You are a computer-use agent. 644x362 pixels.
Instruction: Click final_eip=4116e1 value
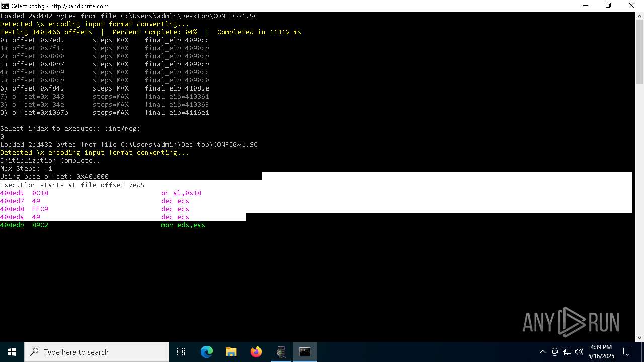coord(177,113)
